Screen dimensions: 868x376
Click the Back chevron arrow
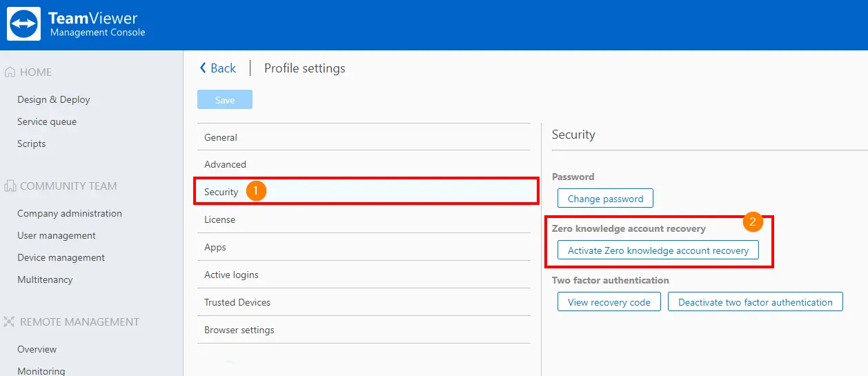point(203,68)
